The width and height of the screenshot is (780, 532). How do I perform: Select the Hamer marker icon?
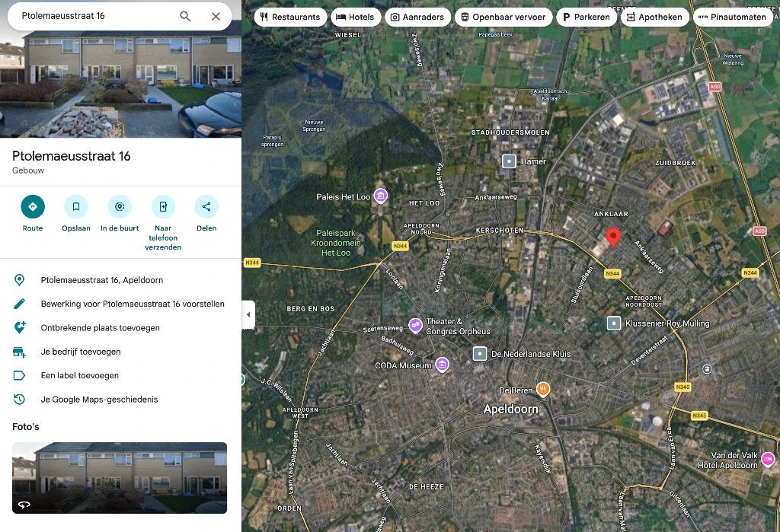pos(509,161)
